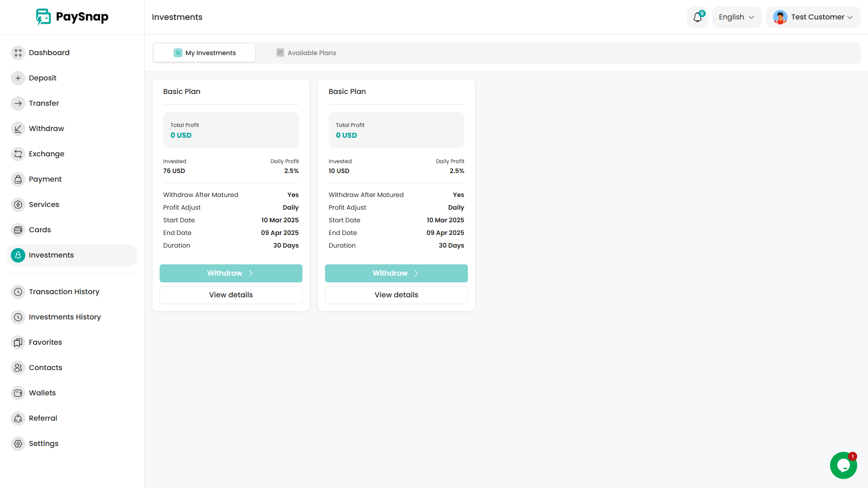
Task: Go to Investments History page
Action: [65, 317]
